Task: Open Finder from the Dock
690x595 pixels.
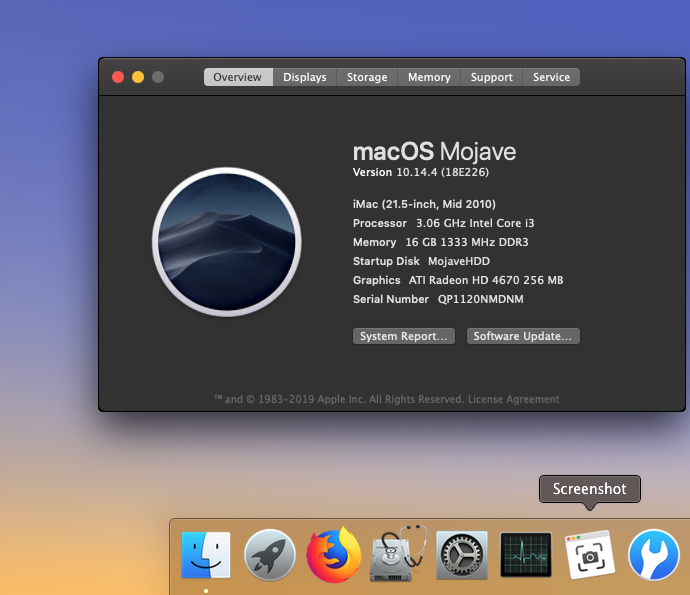Action: coord(206,555)
